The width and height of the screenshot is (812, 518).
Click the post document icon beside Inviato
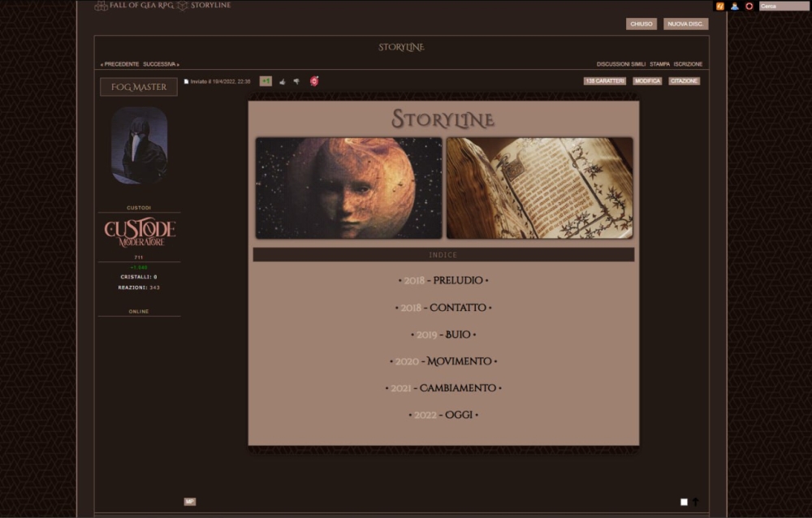(186, 81)
